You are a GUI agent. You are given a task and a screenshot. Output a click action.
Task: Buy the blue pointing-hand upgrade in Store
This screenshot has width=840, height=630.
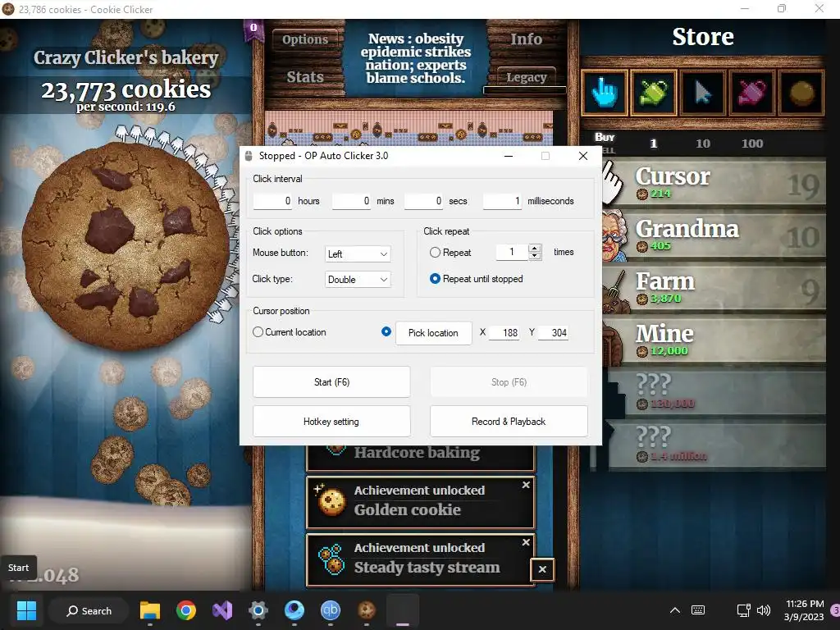(x=604, y=92)
